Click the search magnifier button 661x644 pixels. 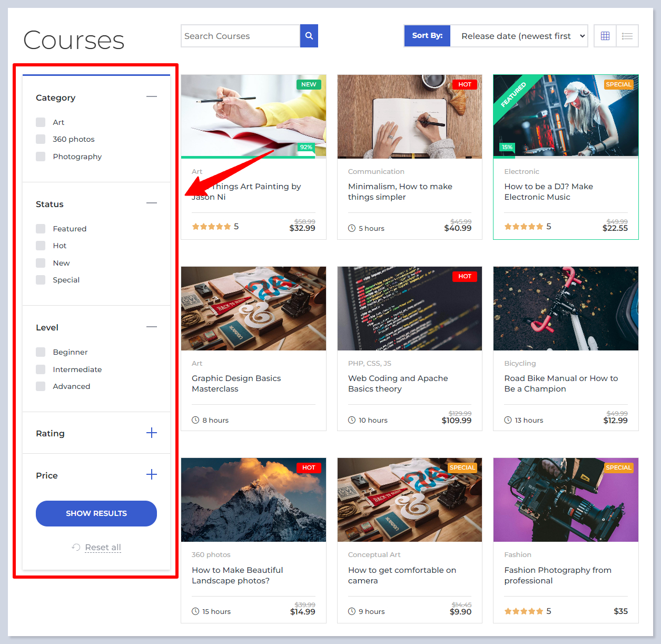[309, 36]
